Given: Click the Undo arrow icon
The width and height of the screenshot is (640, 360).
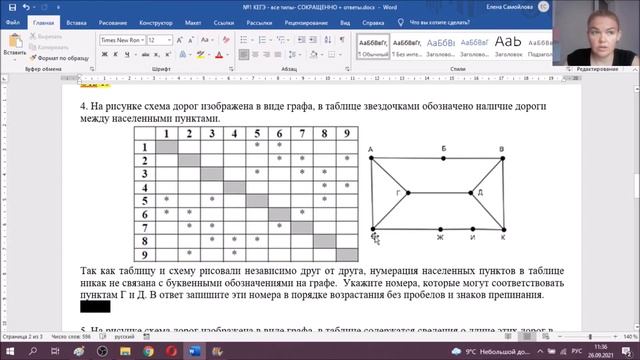Looking at the screenshot, I should (26, 7).
